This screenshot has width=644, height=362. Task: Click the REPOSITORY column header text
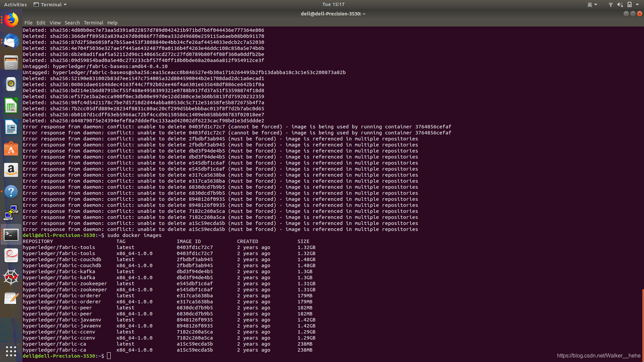[38, 241]
